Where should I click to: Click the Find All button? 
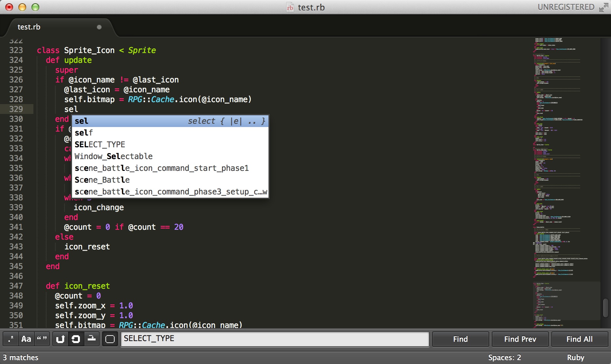tap(580, 339)
